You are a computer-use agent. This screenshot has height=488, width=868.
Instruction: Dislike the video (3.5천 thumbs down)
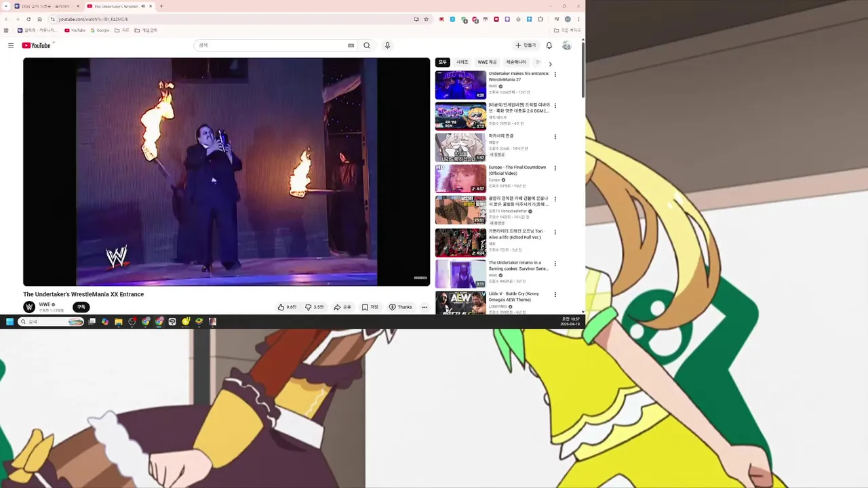(x=315, y=307)
